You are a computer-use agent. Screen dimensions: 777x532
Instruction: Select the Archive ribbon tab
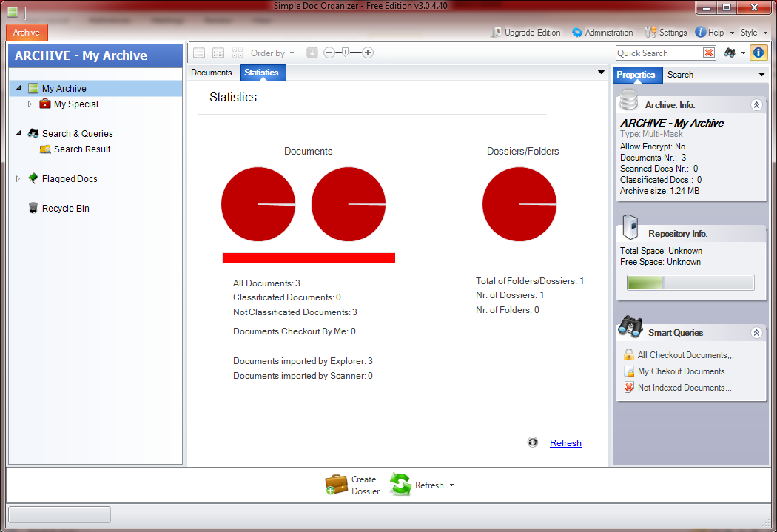[27, 33]
